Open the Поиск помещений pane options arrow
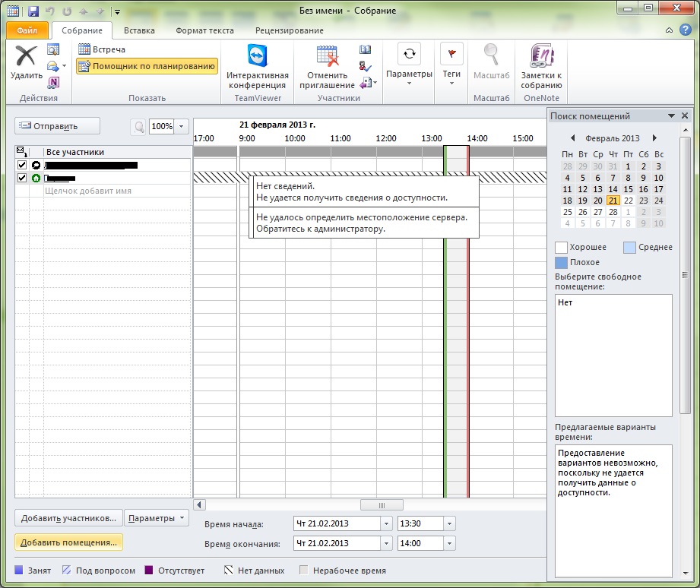The height and width of the screenshot is (588, 700). (x=671, y=115)
